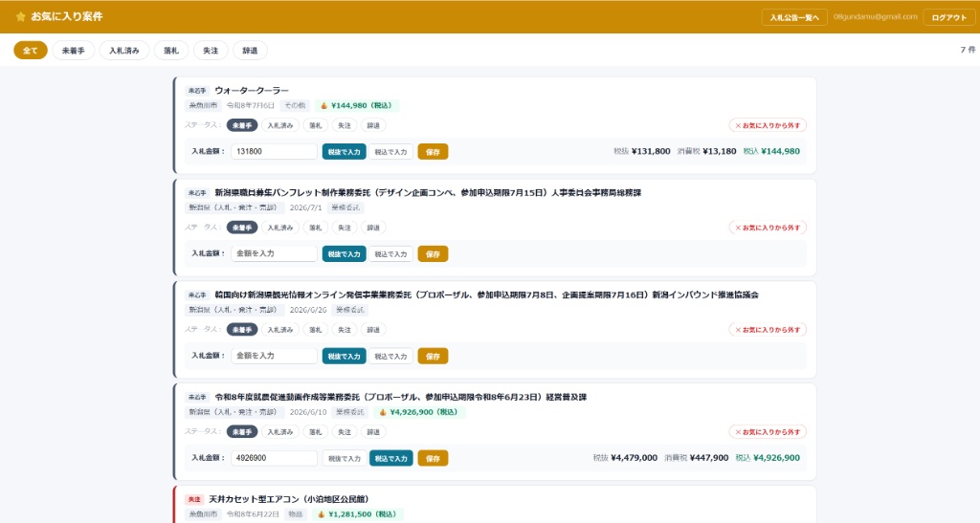This screenshot has width=980, height=523.
Task: Click price tag ¥4,926,900 (税込)
Action: (x=419, y=412)
